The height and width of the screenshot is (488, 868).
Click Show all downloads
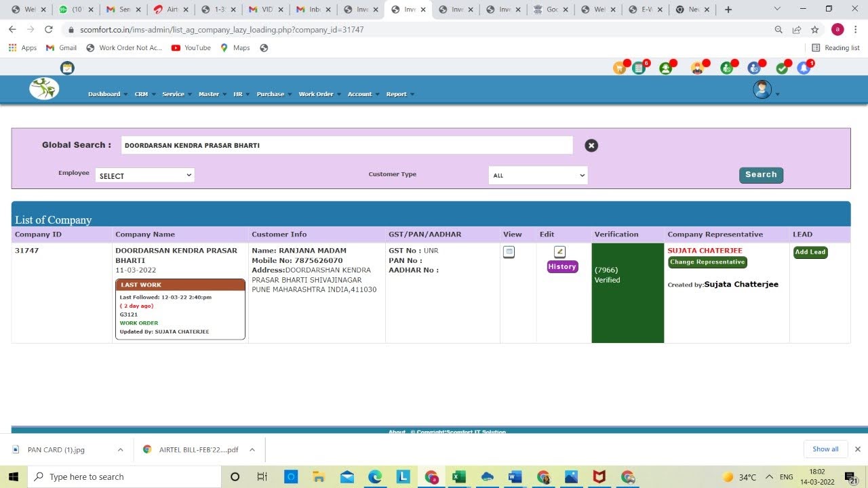pyautogui.click(x=825, y=449)
